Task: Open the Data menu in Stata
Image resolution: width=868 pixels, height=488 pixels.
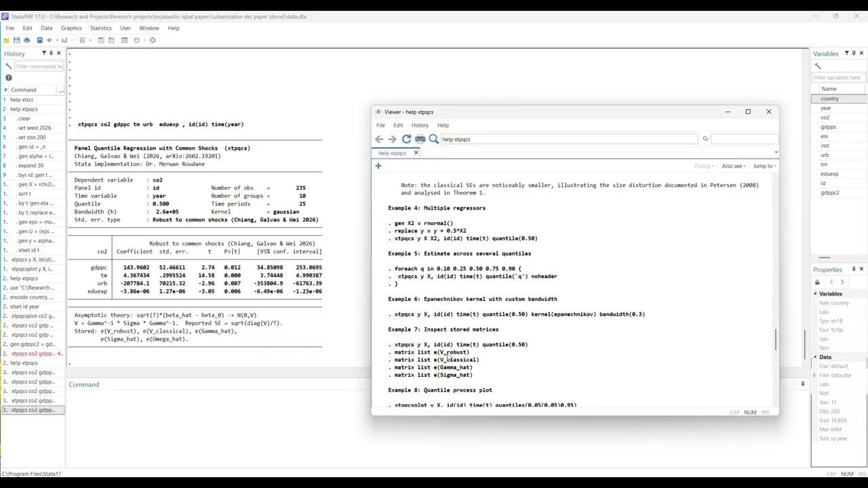Action: [47, 28]
